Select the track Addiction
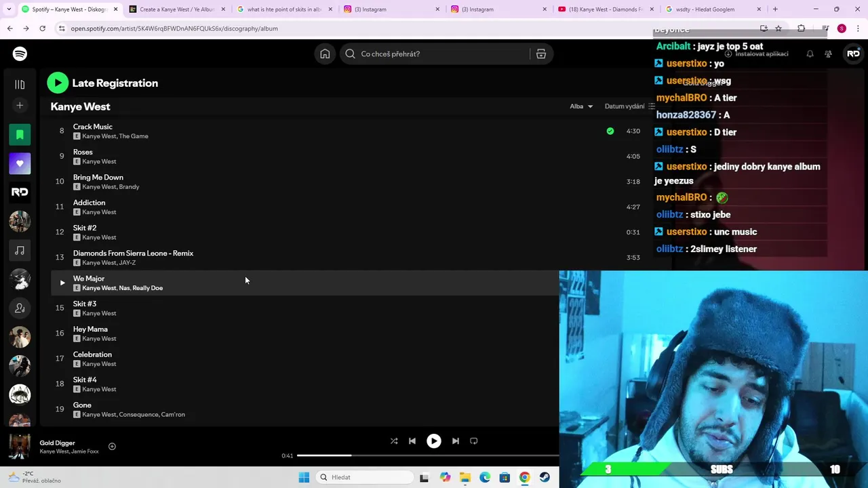The height and width of the screenshot is (488, 868). point(89,203)
